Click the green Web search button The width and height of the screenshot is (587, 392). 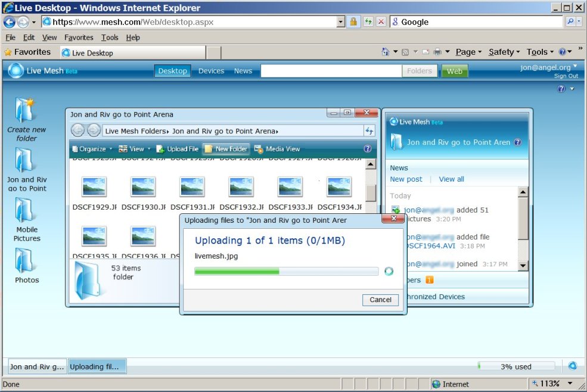455,71
